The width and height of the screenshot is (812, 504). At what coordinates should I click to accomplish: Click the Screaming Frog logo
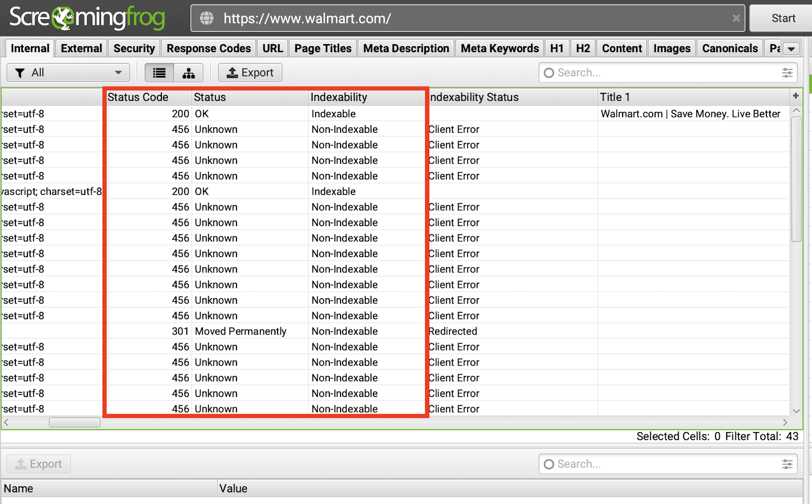coord(87,18)
